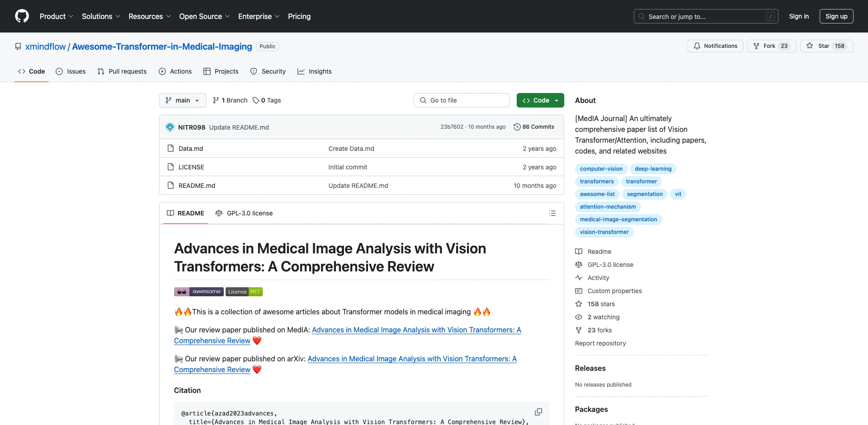This screenshot has width=868, height=425.
Task: Click the License MIT badge
Action: (244, 292)
